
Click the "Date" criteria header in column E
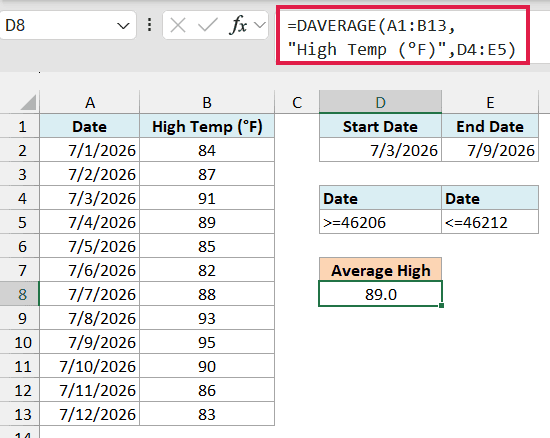point(490,198)
